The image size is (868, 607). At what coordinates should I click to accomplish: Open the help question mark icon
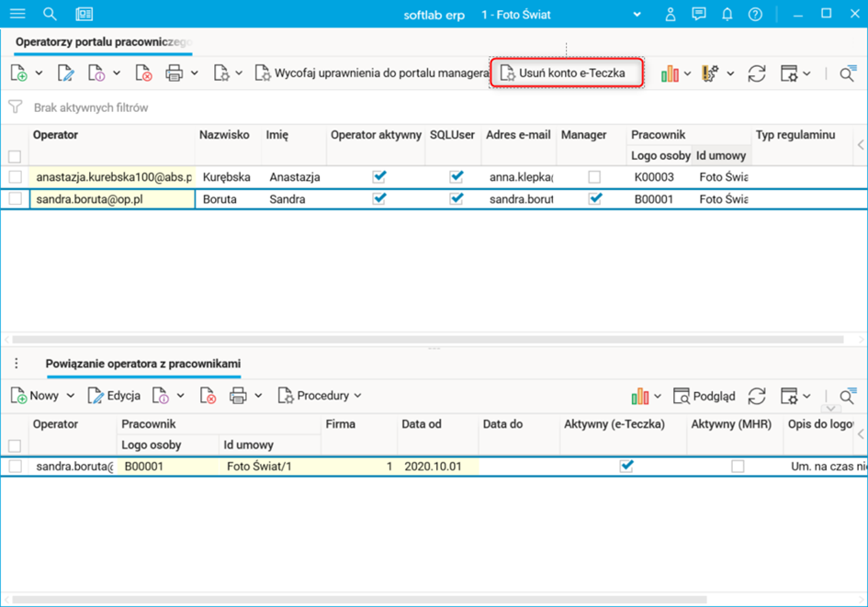click(x=755, y=15)
